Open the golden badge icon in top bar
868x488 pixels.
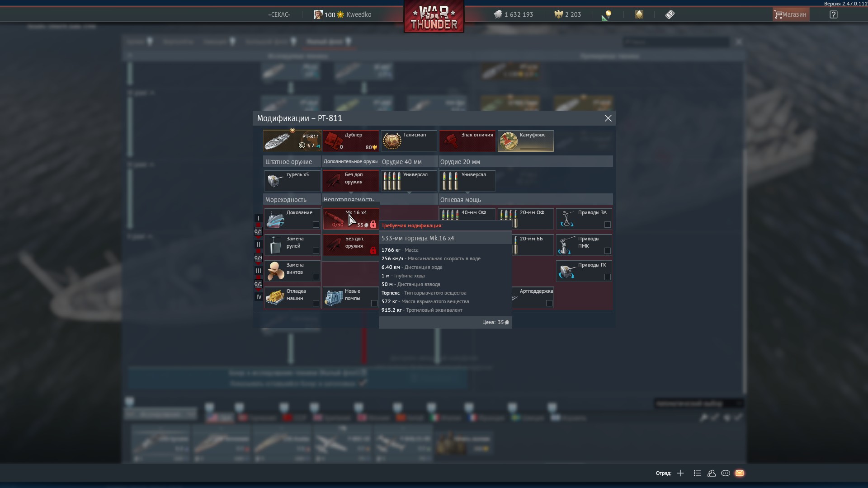click(639, 14)
